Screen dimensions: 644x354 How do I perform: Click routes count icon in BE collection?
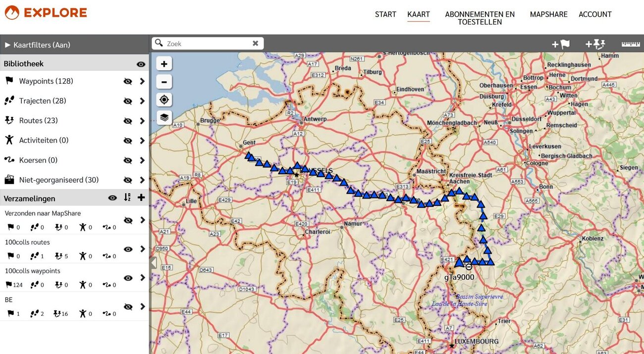pyautogui.click(x=57, y=313)
